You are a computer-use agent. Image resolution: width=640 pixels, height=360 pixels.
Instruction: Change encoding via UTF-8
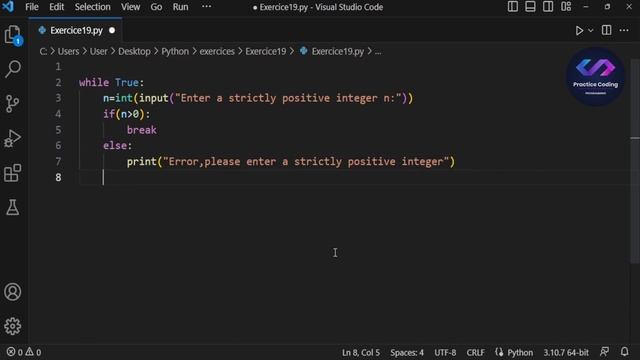(x=445, y=352)
